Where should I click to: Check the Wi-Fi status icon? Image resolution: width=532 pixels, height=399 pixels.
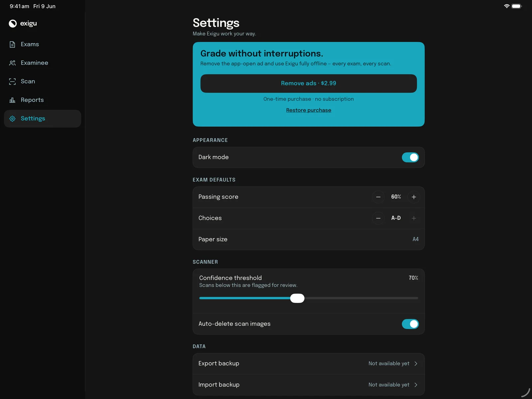point(507,6)
